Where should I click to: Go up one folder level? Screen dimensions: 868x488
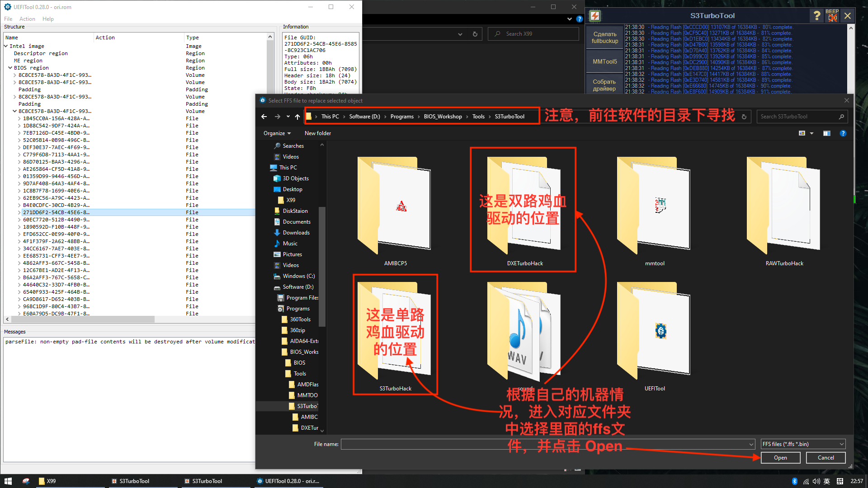pyautogui.click(x=297, y=117)
